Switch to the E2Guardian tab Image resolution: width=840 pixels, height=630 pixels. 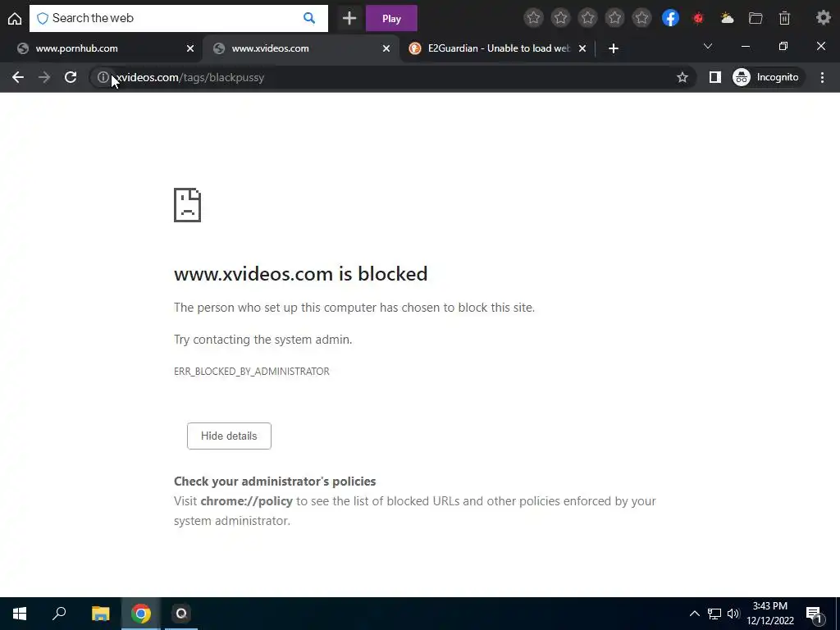point(498,48)
